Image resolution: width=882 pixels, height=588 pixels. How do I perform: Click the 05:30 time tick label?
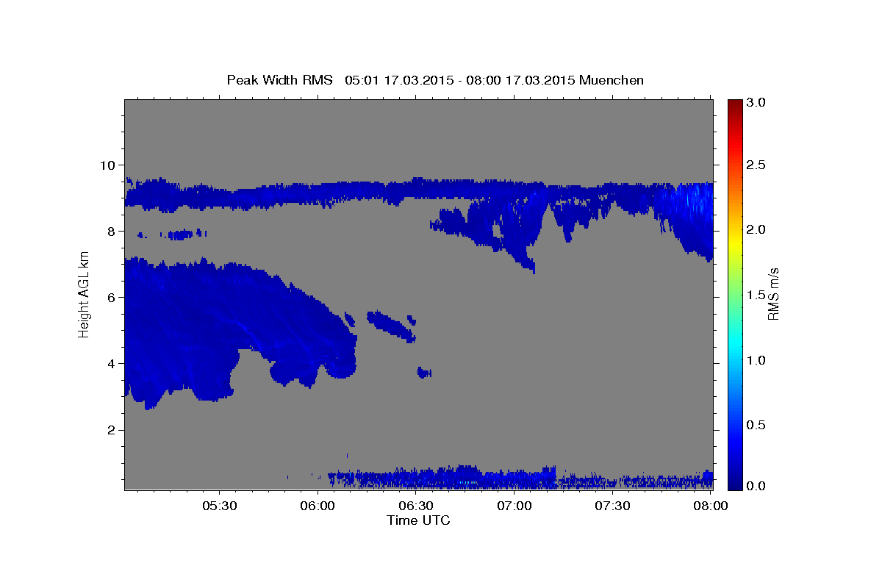click(220, 506)
